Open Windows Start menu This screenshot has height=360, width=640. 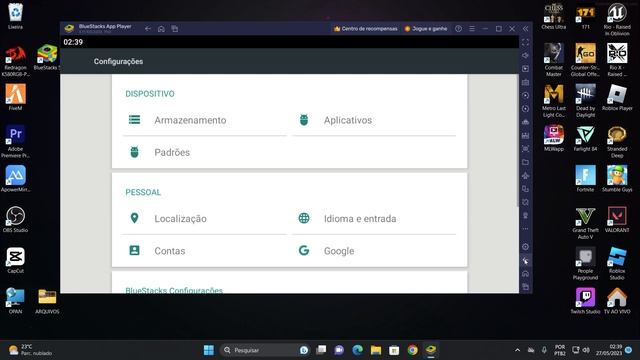pos(209,350)
